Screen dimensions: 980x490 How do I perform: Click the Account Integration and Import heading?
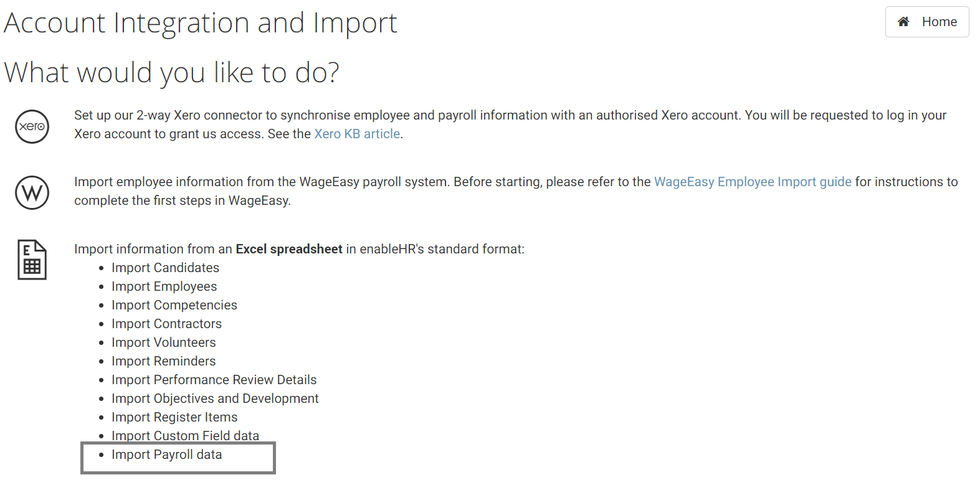point(200,23)
